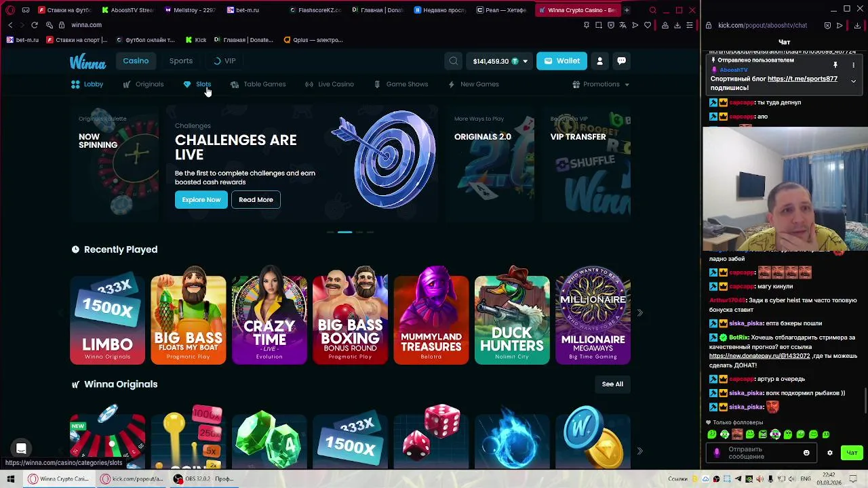Open the ENG language indicator in tray
The image size is (868, 488).
tap(806, 479)
